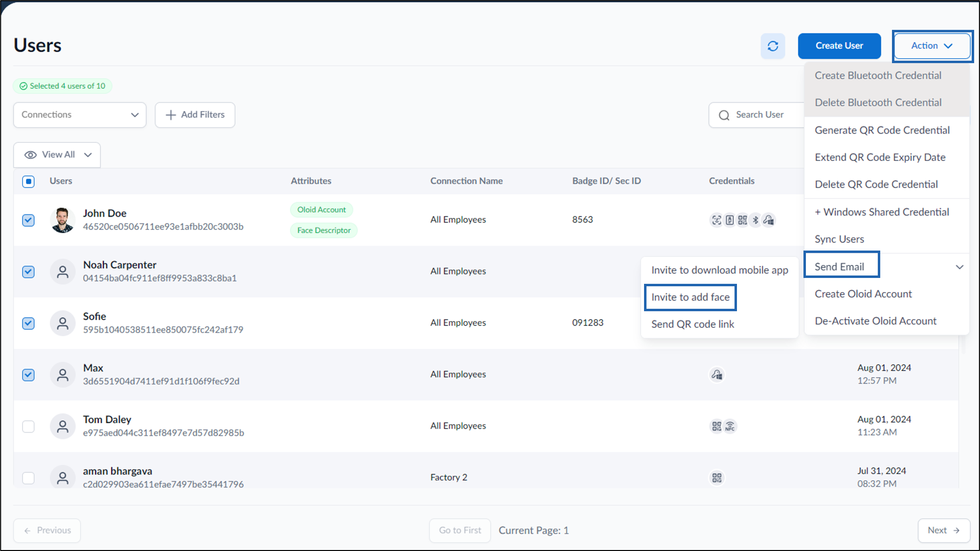This screenshot has width=980, height=551.
Task: Click Tom Daley's NFC credential icon
Action: (x=730, y=426)
